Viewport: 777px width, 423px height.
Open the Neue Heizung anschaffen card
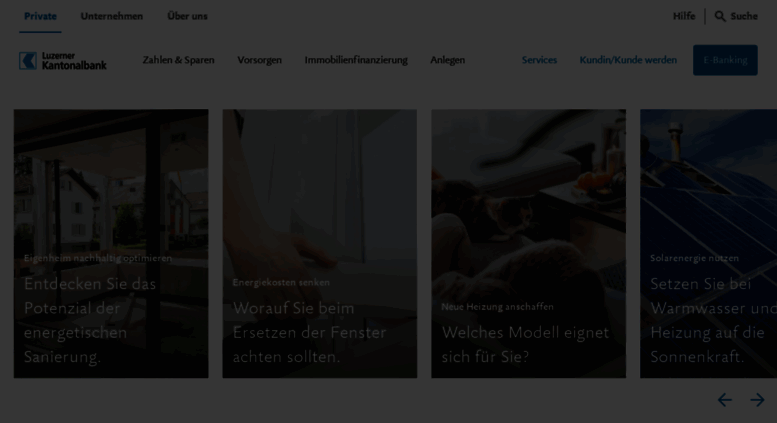[528, 244]
